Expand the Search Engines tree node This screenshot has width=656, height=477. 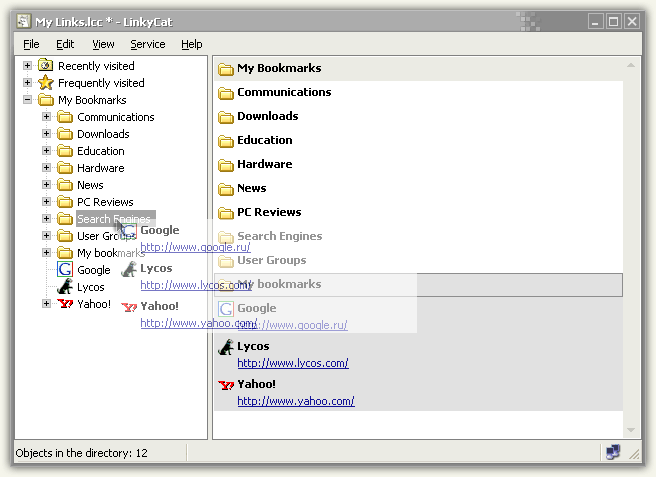coord(46,218)
